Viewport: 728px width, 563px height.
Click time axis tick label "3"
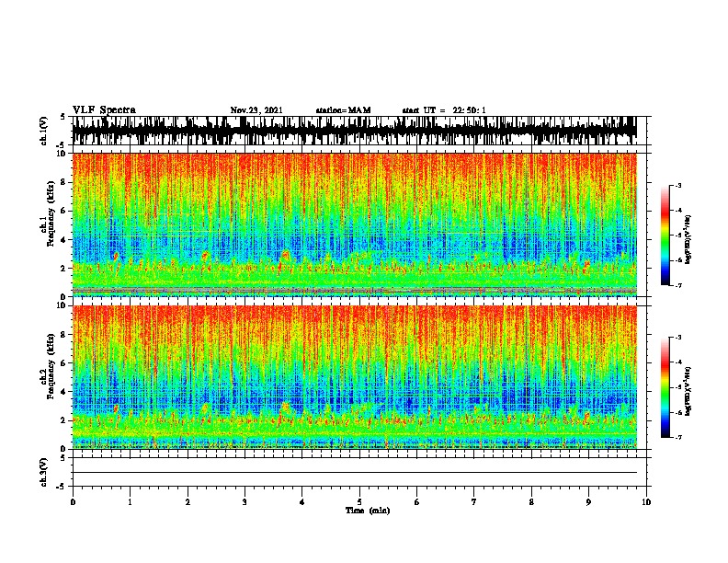(245, 502)
